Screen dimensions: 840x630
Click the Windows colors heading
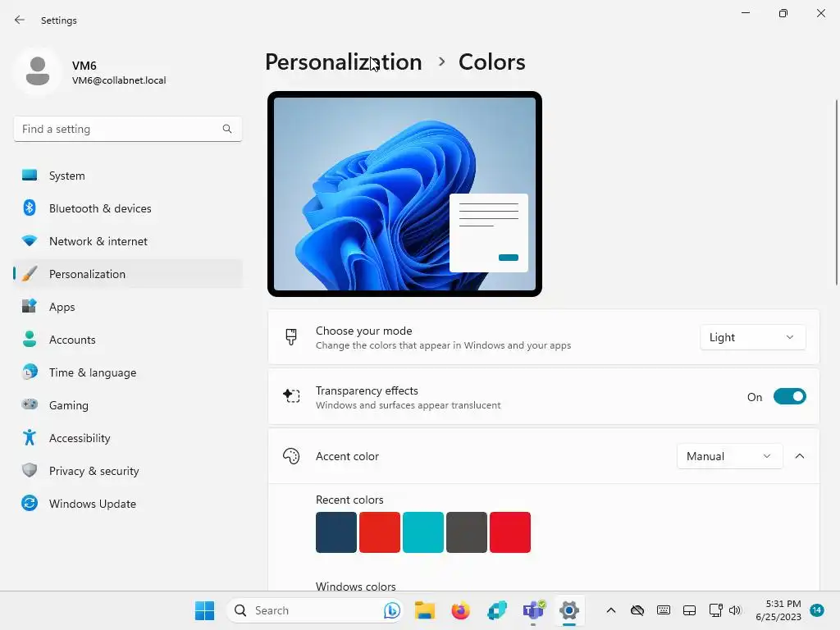(356, 586)
